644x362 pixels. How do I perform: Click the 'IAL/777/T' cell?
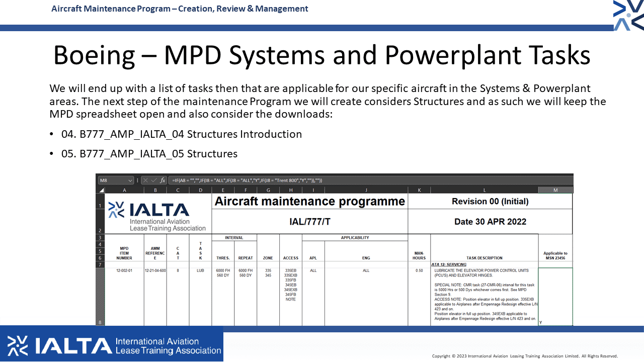coord(310,222)
